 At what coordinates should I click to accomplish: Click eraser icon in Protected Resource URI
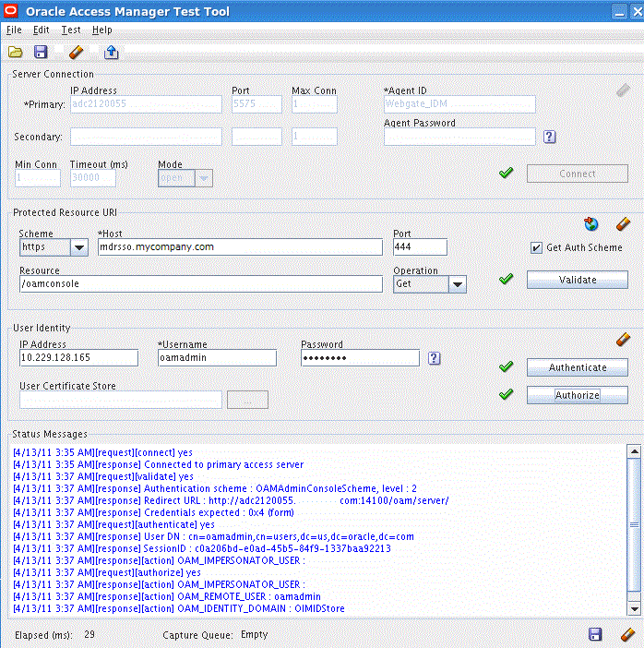coord(623,224)
